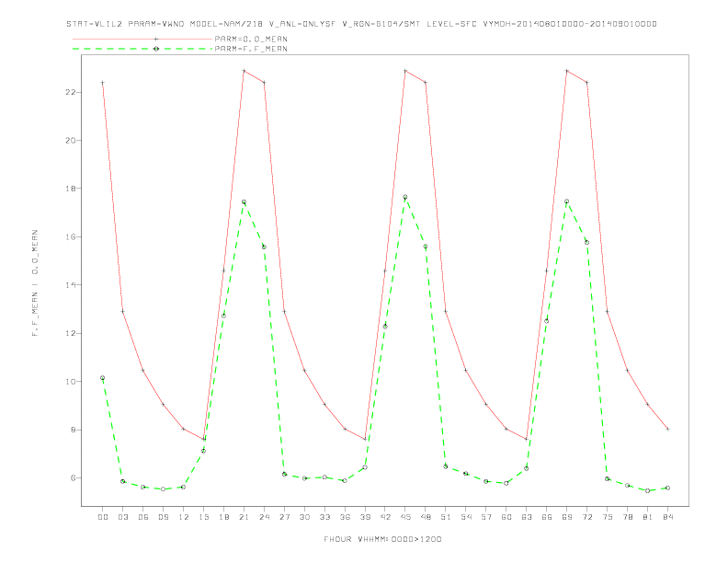This screenshot has height=563, width=728.
Task: Pick the red O.O_MEAN peak point at hour 69
Action: [x=567, y=71]
